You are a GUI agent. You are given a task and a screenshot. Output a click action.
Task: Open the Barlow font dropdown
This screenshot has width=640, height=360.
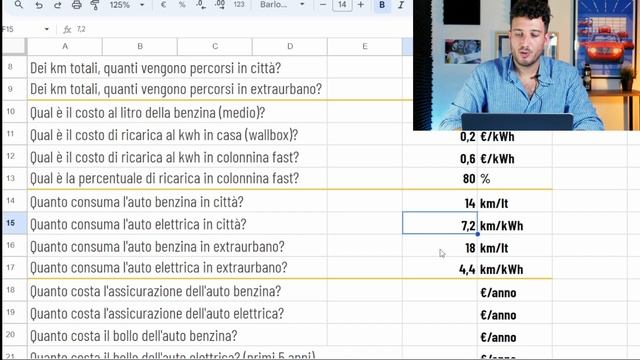coord(282,5)
